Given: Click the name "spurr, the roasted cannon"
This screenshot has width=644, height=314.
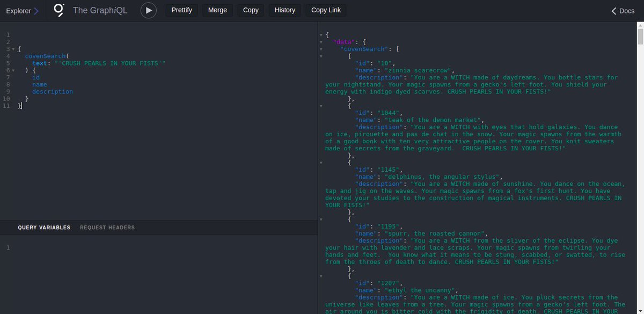Looking at the screenshot, I should pos(436,233).
